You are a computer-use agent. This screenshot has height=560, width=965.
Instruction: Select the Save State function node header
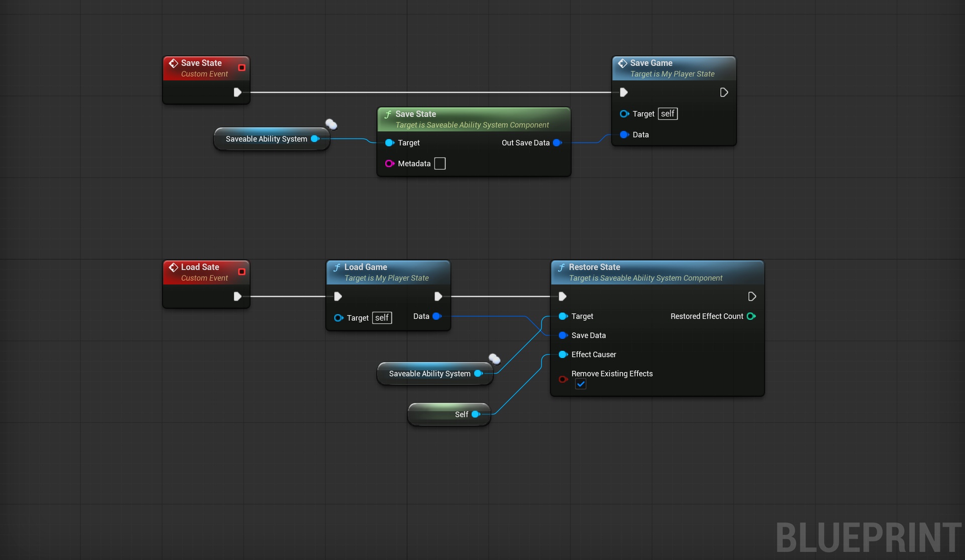tap(474, 119)
